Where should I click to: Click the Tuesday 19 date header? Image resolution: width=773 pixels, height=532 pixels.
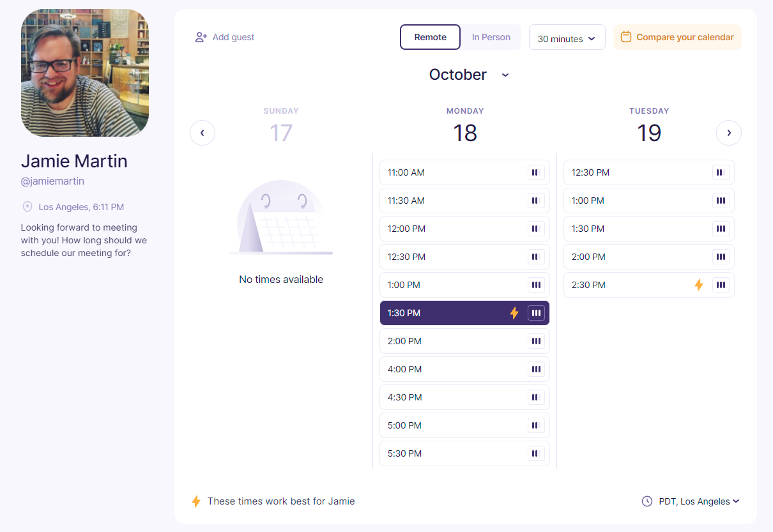coord(649,126)
